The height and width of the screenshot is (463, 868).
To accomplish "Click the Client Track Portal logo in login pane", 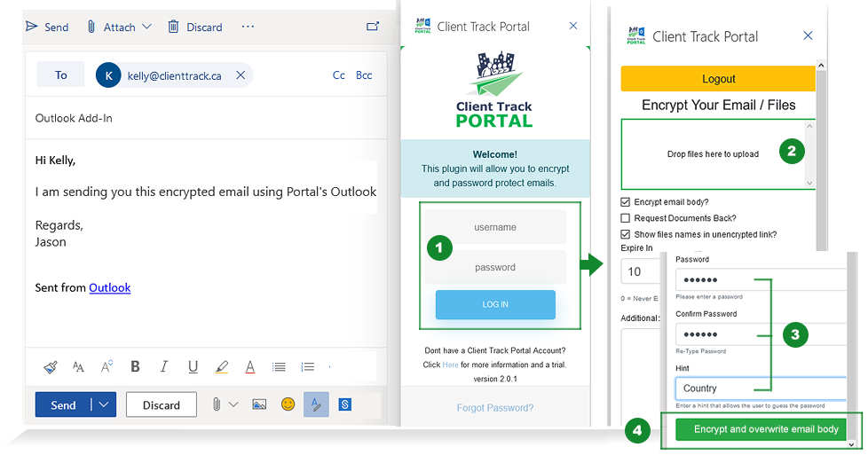I will [x=494, y=90].
